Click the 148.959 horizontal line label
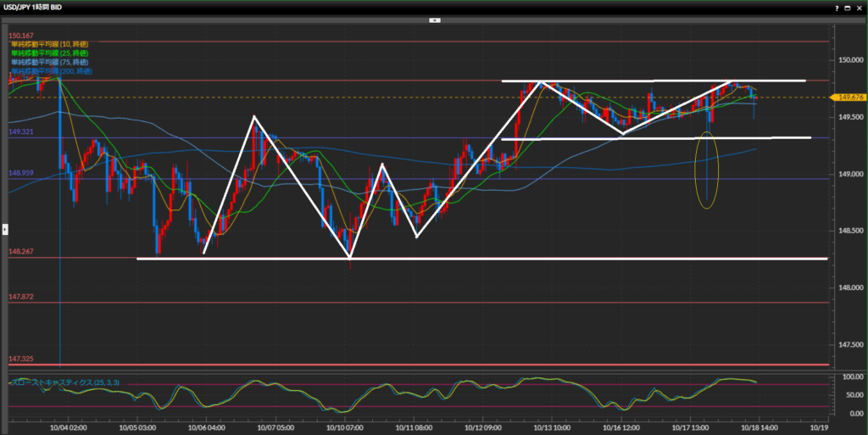 tap(21, 173)
